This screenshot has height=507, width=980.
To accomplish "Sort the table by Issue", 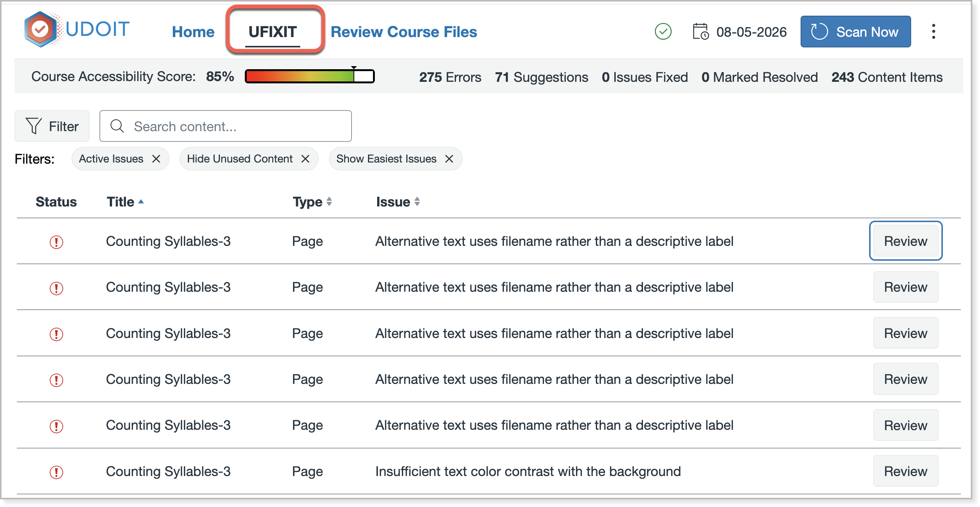I will [398, 202].
